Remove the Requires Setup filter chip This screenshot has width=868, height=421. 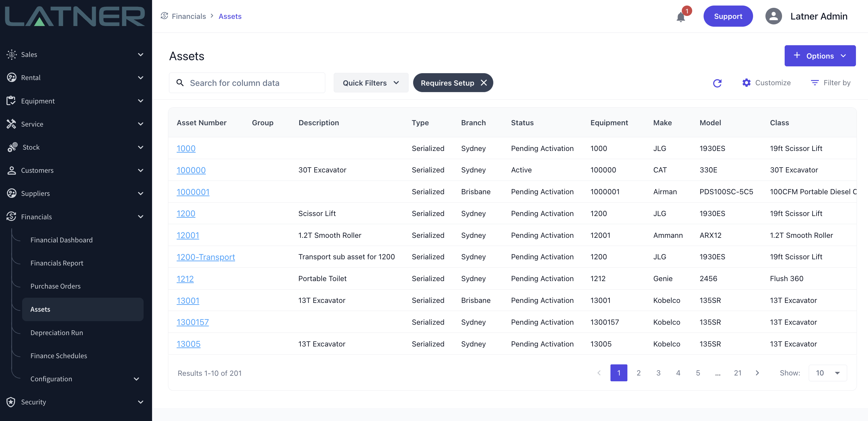(483, 83)
